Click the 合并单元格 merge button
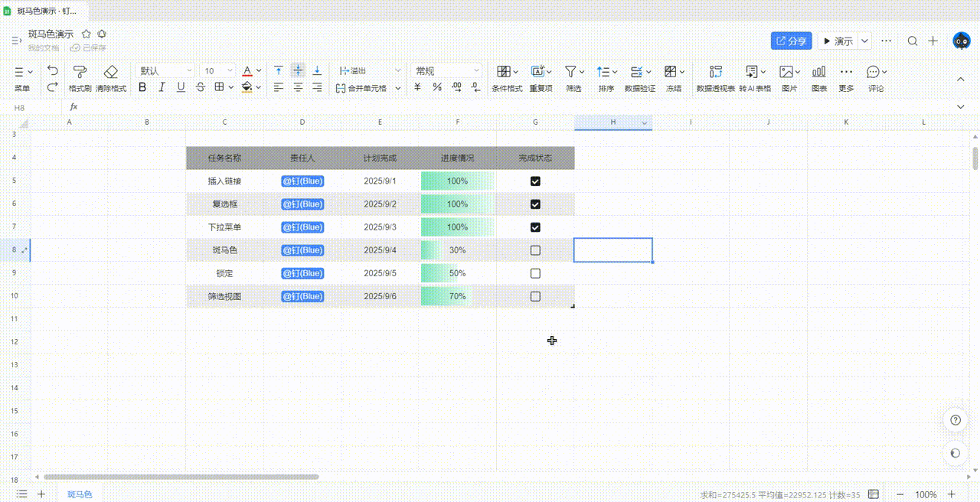Image resolution: width=980 pixels, height=502 pixels. pyautogui.click(x=362, y=88)
